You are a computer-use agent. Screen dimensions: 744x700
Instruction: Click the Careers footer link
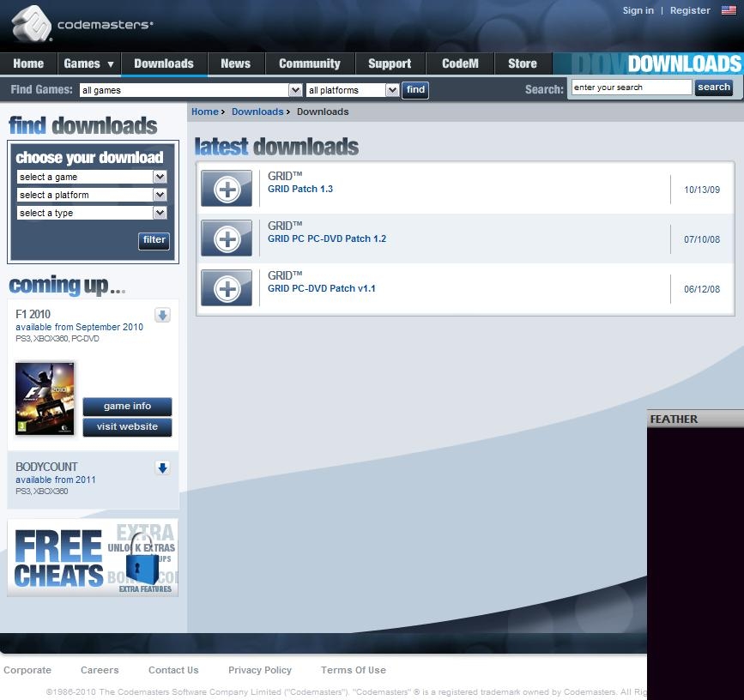pyautogui.click(x=100, y=670)
